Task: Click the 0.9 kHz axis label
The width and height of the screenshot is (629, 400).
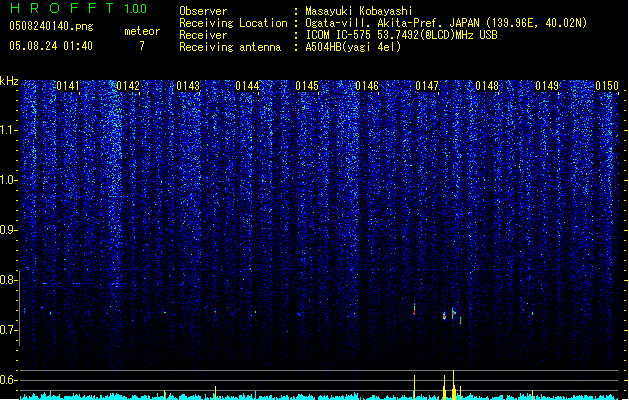Action: pos(9,230)
